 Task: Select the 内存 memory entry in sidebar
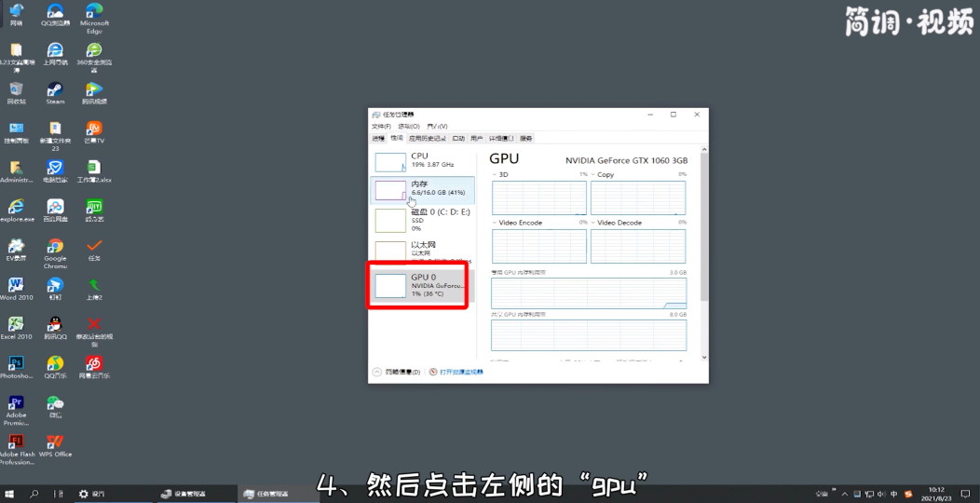point(422,190)
